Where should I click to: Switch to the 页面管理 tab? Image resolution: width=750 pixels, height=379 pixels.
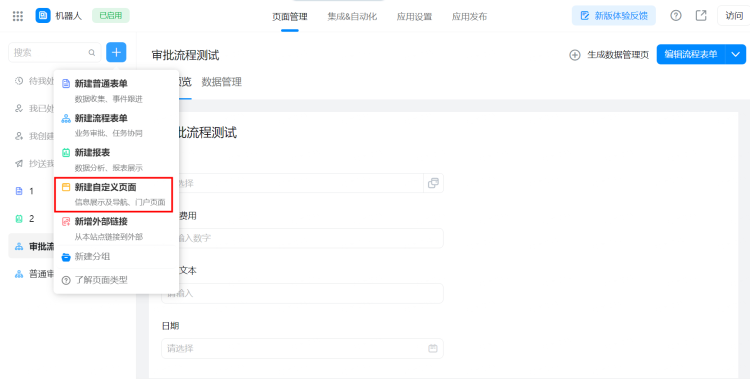point(290,17)
